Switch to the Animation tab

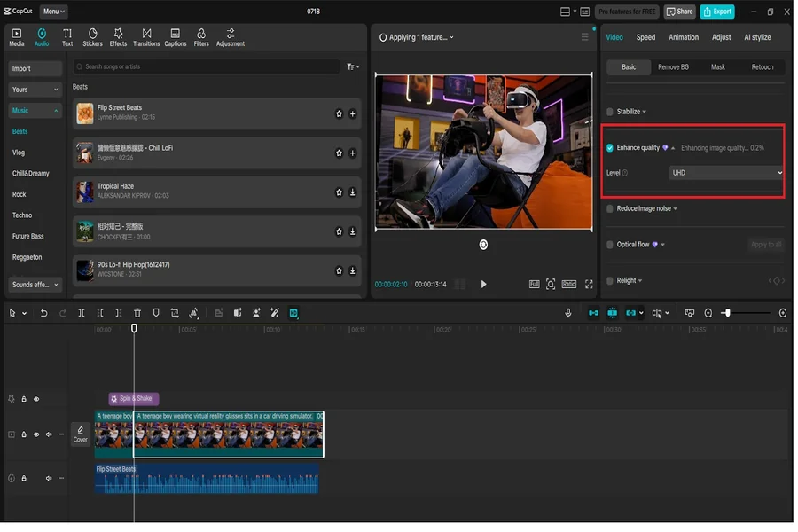684,37
